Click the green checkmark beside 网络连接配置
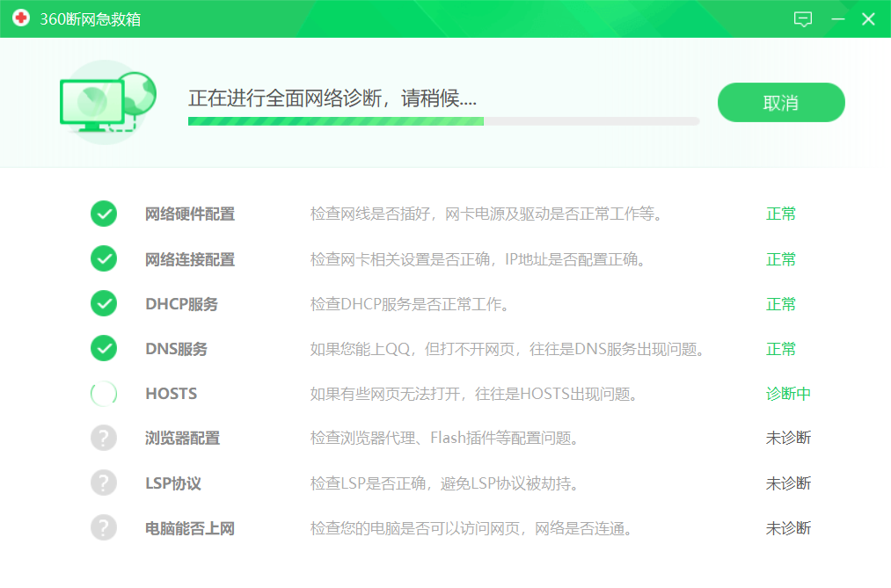891x588 pixels. 104,258
